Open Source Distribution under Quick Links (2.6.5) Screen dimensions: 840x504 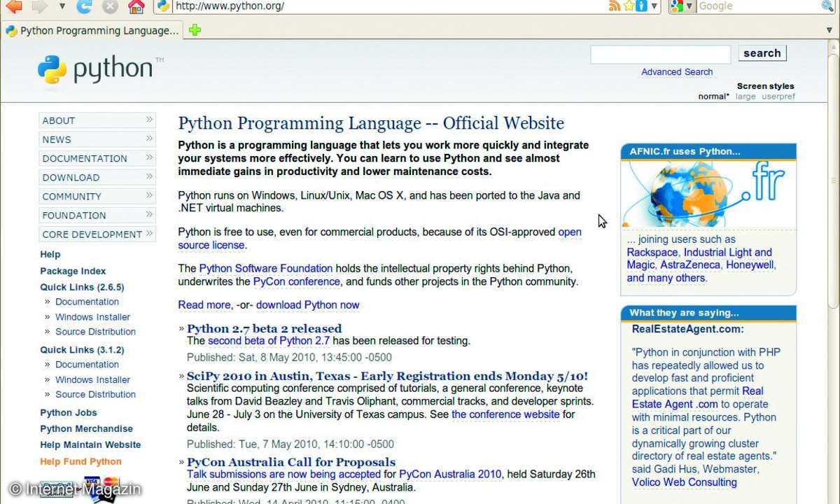(x=95, y=332)
